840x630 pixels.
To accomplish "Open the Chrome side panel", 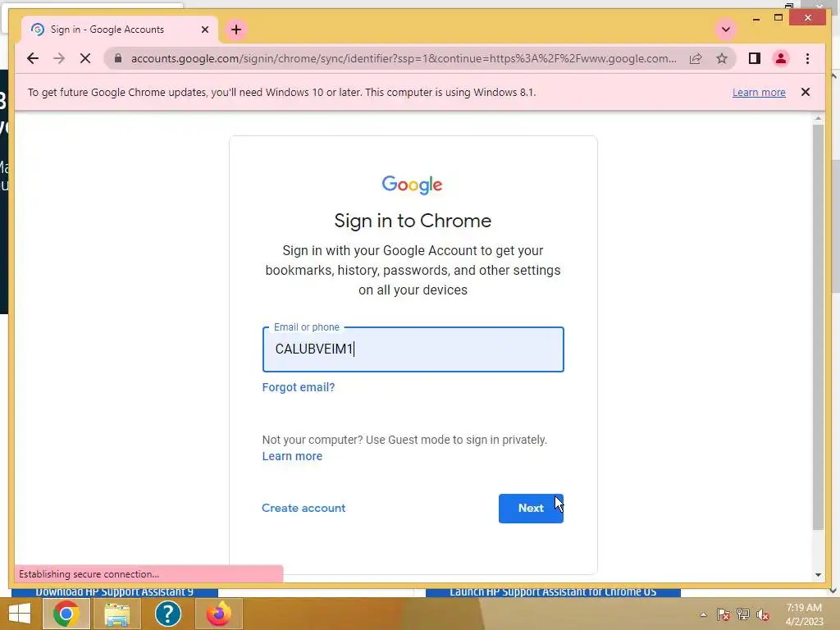I will (755, 58).
